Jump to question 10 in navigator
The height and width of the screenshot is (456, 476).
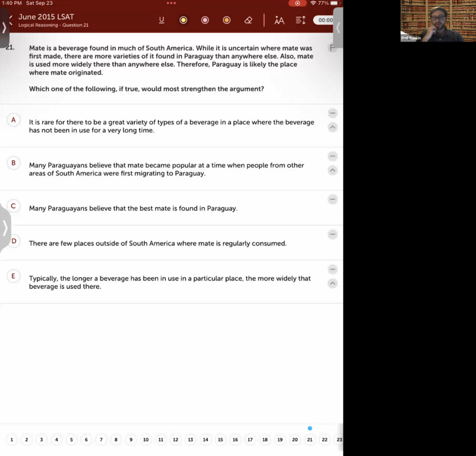146,440
